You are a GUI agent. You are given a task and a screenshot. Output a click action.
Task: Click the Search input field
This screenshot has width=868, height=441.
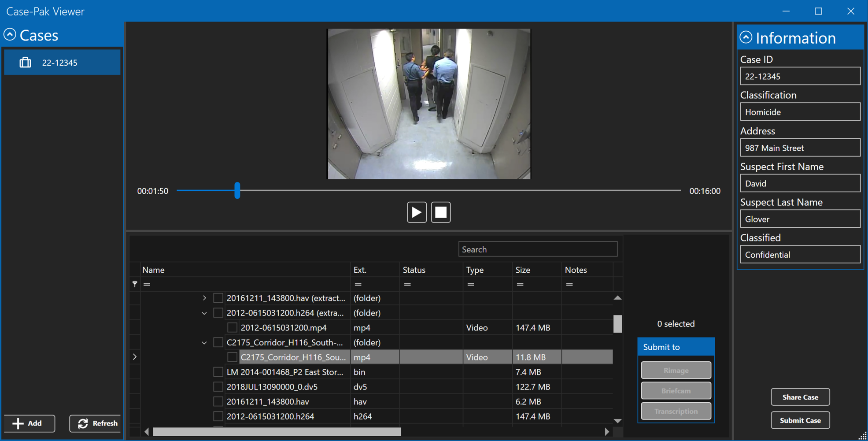click(538, 249)
